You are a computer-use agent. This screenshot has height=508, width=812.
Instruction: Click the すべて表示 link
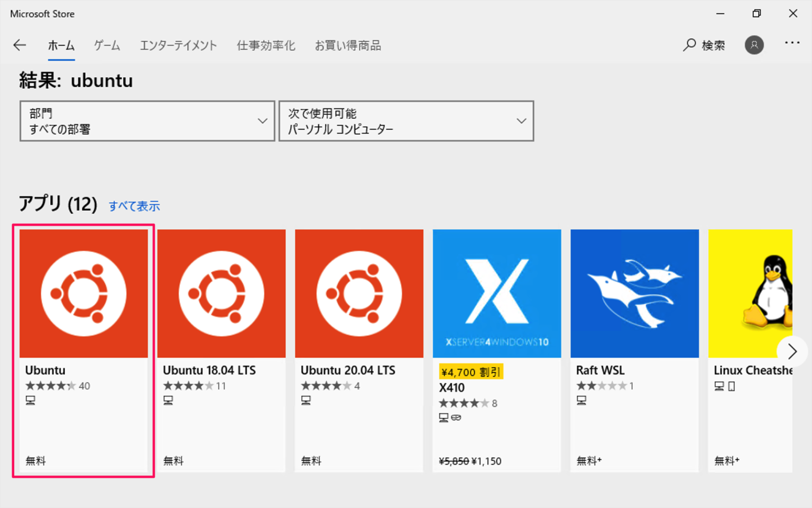(x=134, y=206)
